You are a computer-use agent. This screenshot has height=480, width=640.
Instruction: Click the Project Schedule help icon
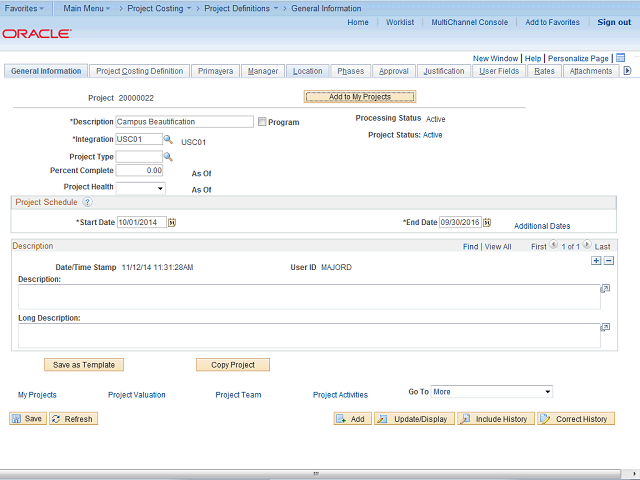tap(87, 202)
